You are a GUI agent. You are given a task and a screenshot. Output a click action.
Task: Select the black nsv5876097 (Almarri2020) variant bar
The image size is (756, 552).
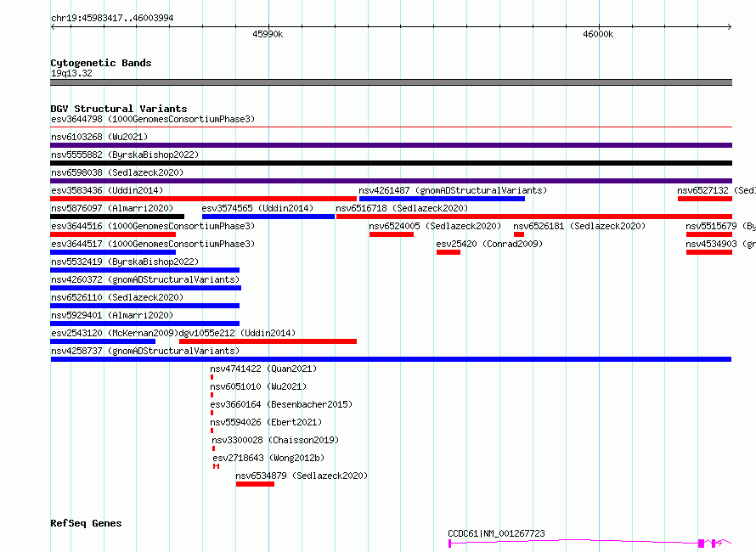click(x=117, y=217)
